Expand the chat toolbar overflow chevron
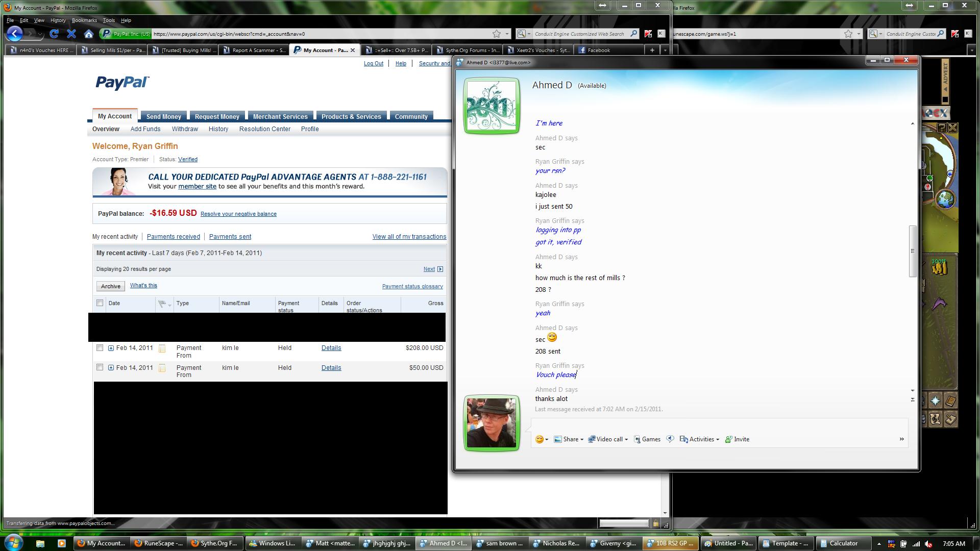Image resolution: width=980 pixels, height=551 pixels. pyautogui.click(x=901, y=439)
